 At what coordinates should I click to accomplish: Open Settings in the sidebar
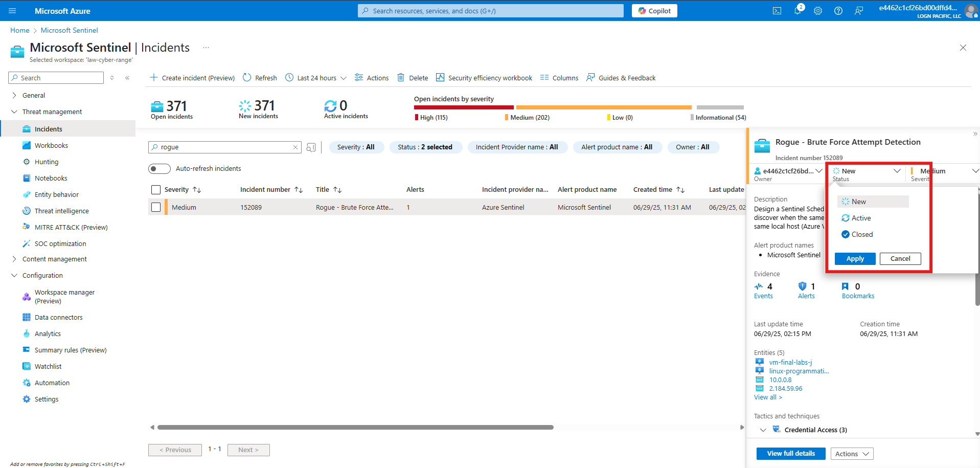47,399
